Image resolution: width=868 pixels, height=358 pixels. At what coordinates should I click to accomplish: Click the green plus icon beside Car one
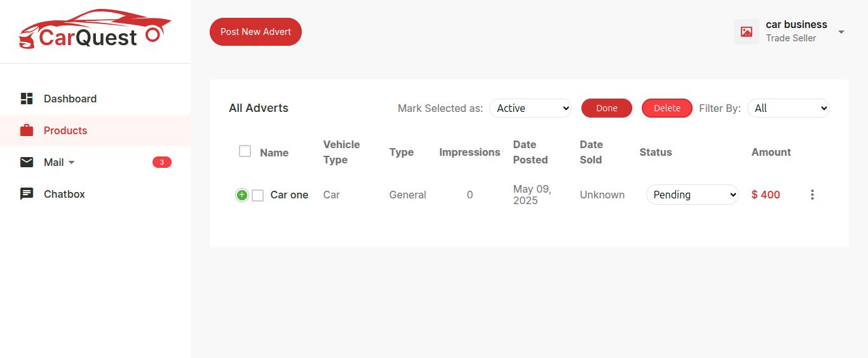(242, 195)
